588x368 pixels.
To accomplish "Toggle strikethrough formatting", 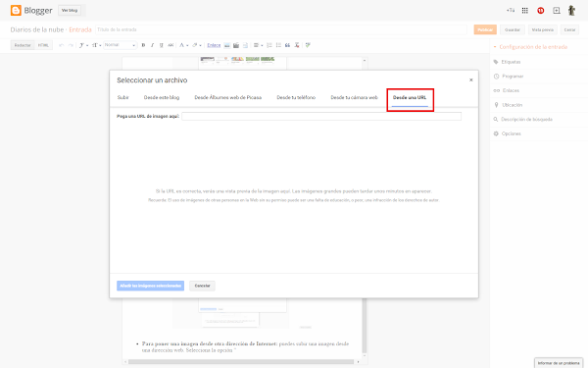I will click(x=171, y=45).
